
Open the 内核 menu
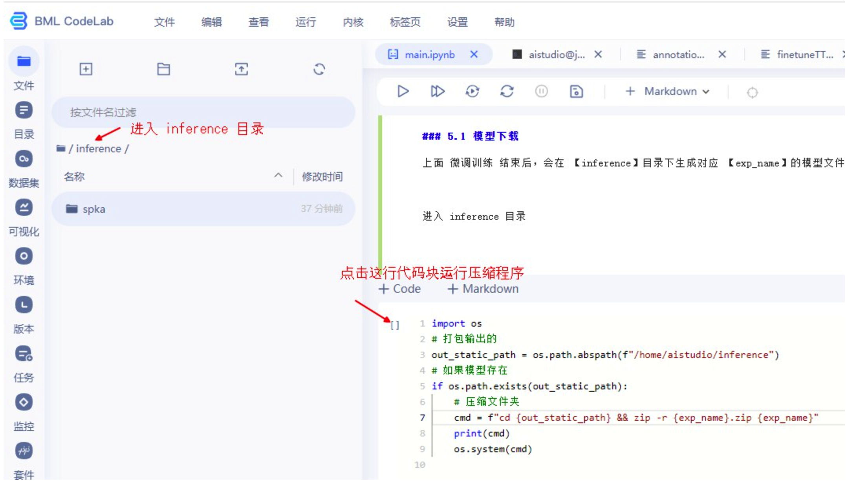click(353, 22)
